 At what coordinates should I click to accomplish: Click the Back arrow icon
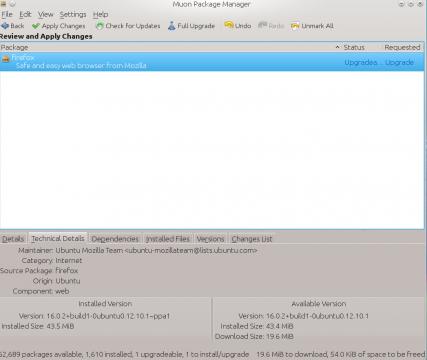click(x=5, y=26)
